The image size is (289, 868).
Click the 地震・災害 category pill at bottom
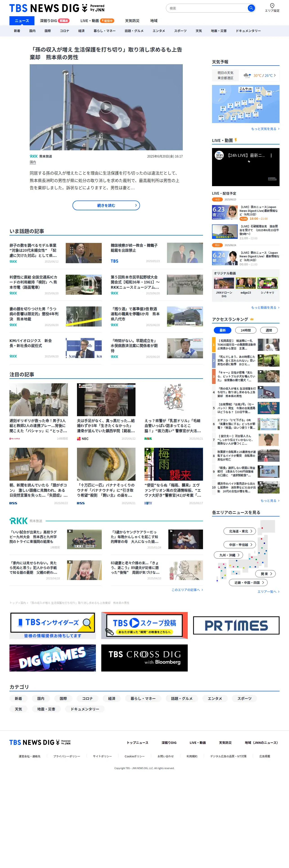click(x=46, y=709)
